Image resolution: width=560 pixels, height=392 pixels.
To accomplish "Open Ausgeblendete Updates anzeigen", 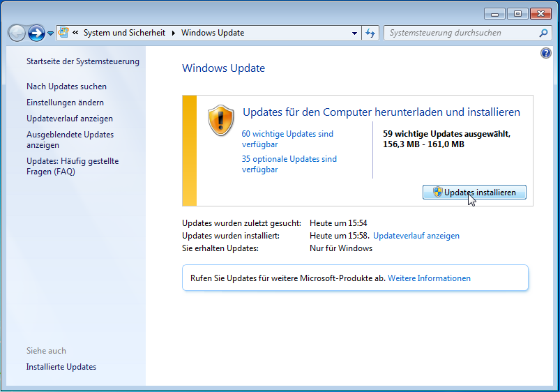I will point(70,140).
